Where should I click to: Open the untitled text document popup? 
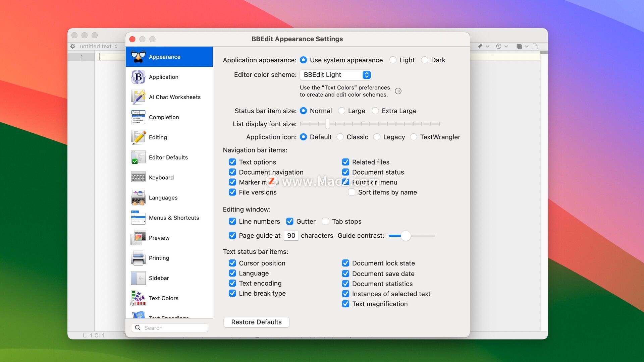click(99, 46)
